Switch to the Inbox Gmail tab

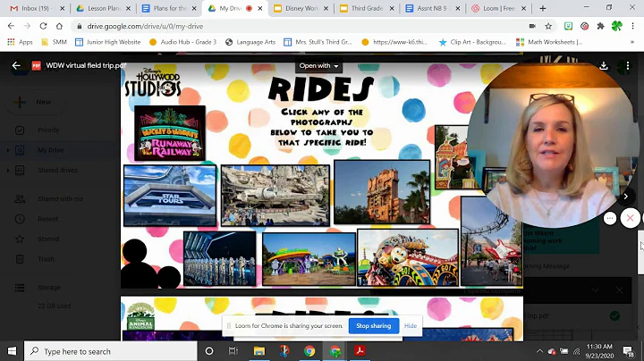click(36, 8)
